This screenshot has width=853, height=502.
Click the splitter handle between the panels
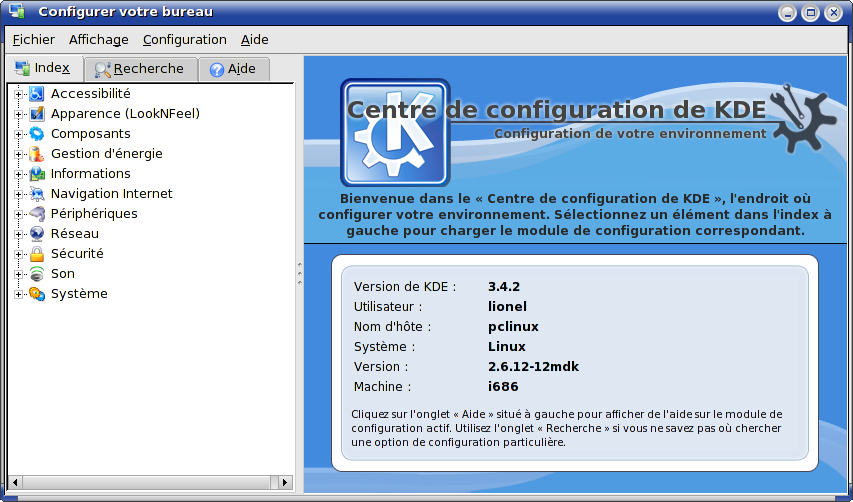300,273
